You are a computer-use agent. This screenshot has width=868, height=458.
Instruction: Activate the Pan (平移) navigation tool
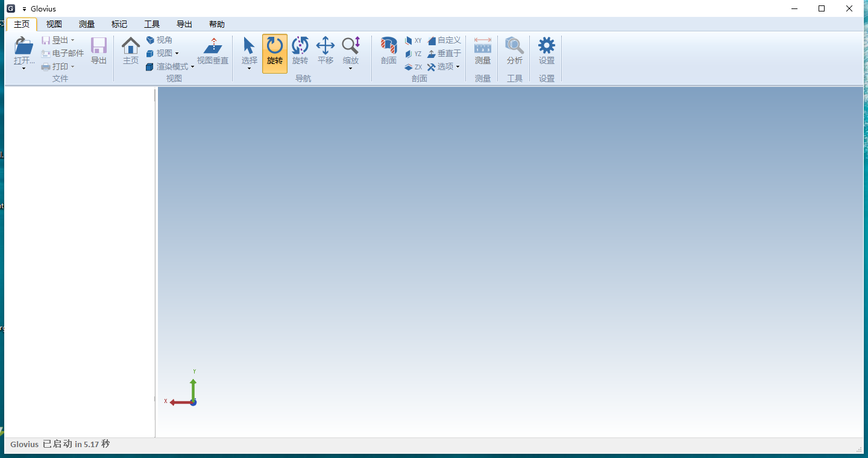[325, 46]
